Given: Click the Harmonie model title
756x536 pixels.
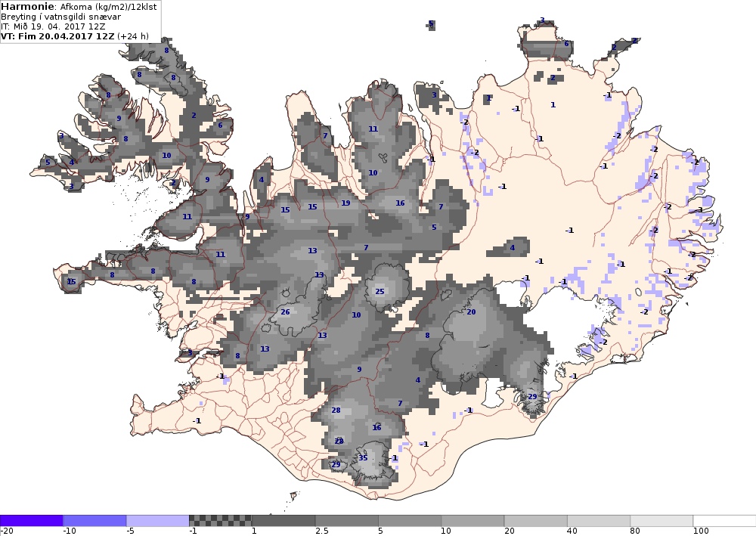Looking at the screenshot, I should [28, 7].
